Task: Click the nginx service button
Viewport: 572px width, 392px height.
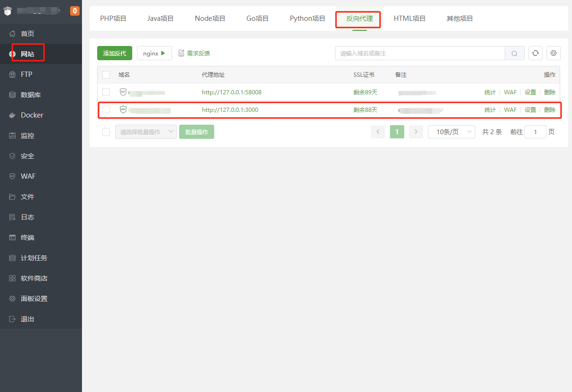Action: [154, 53]
